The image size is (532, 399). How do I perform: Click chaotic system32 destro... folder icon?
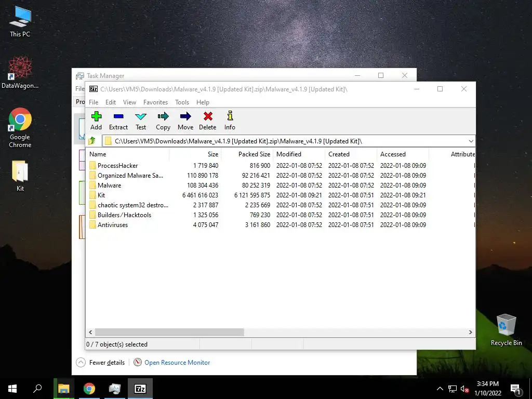point(92,205)
